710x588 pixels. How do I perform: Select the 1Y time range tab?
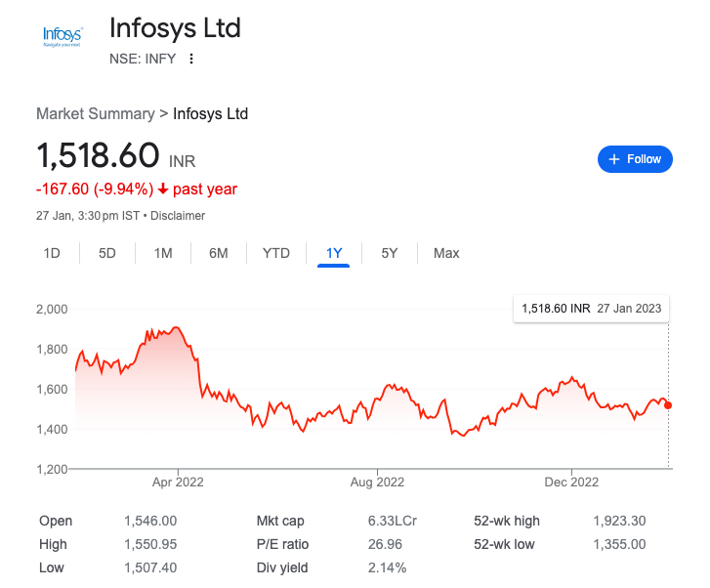(x=334, y=253)
